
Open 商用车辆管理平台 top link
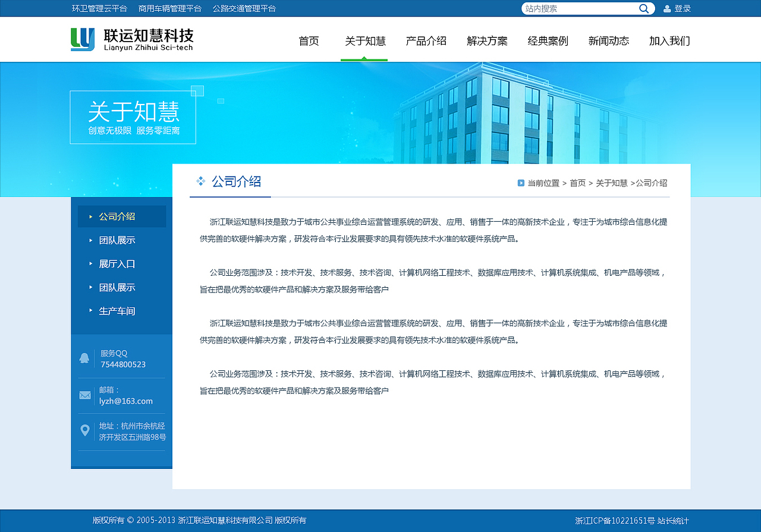point(170,8)
